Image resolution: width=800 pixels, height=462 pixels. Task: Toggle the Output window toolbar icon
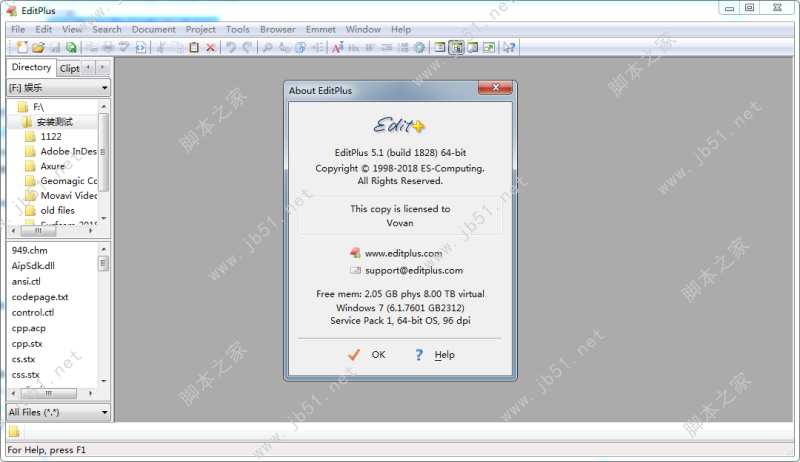[473, 47]
